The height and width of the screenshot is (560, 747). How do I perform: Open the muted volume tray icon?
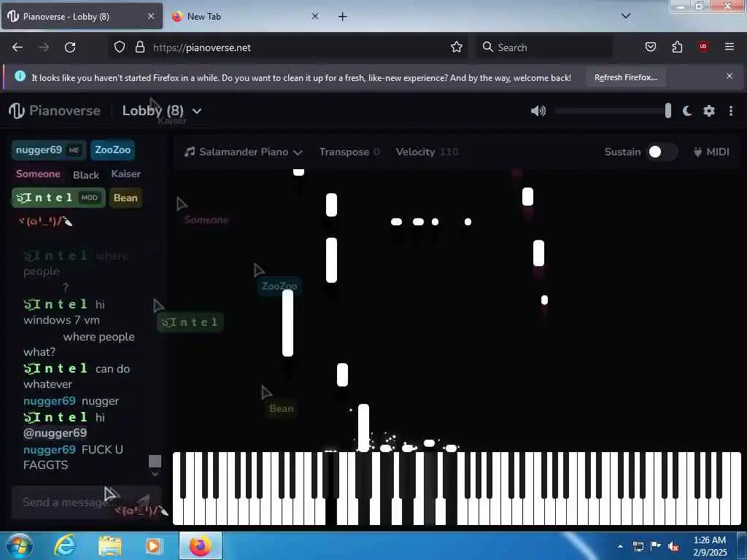point(673,547)
